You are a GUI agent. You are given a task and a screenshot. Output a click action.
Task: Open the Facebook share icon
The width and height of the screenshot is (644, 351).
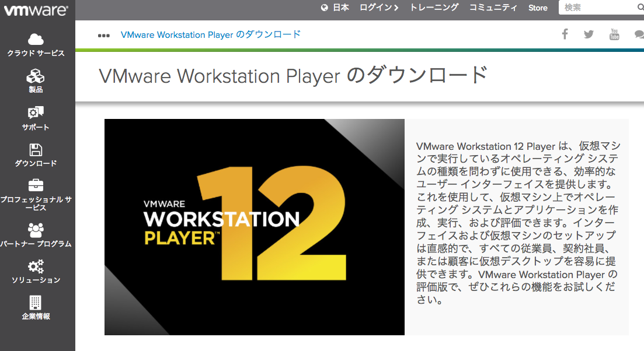tap(565, 34)
